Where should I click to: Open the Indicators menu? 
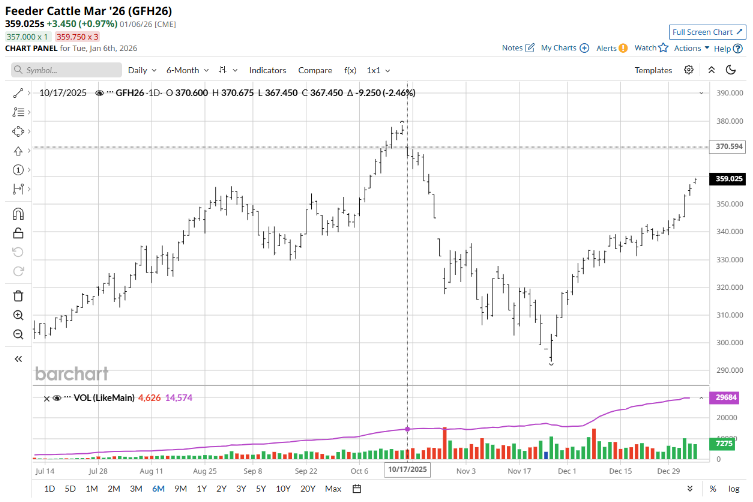[267, 70]
